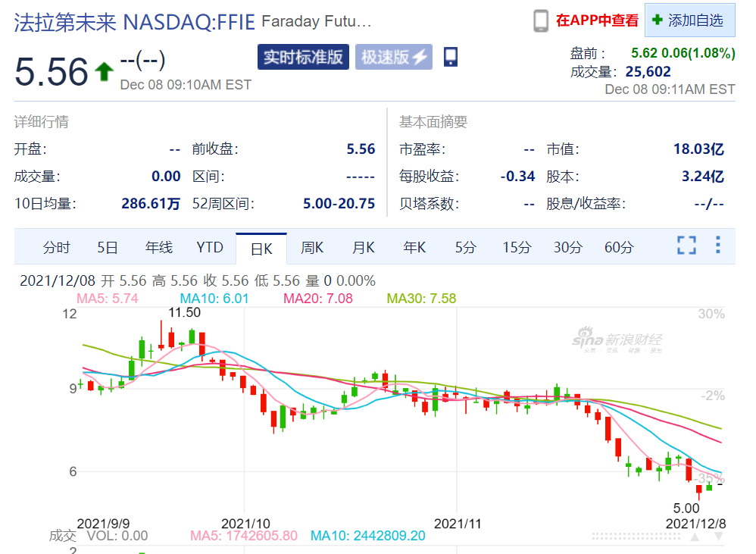Image resolution: width=756 pixels, height=554 pixels.
Task: Click the 股本 value 3.24亿
Action: click(702, 177)
